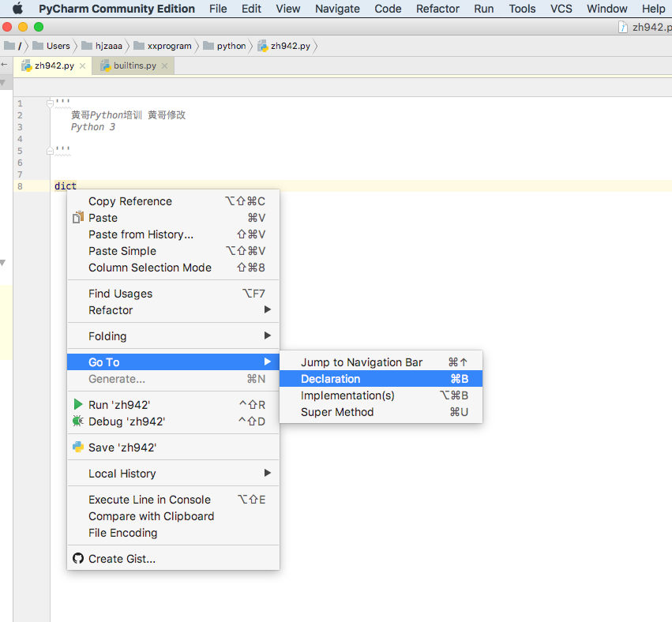This screenshot has width=672, height=622.
Task: Select Super Method in the submenu
Action: click(381, 412)
